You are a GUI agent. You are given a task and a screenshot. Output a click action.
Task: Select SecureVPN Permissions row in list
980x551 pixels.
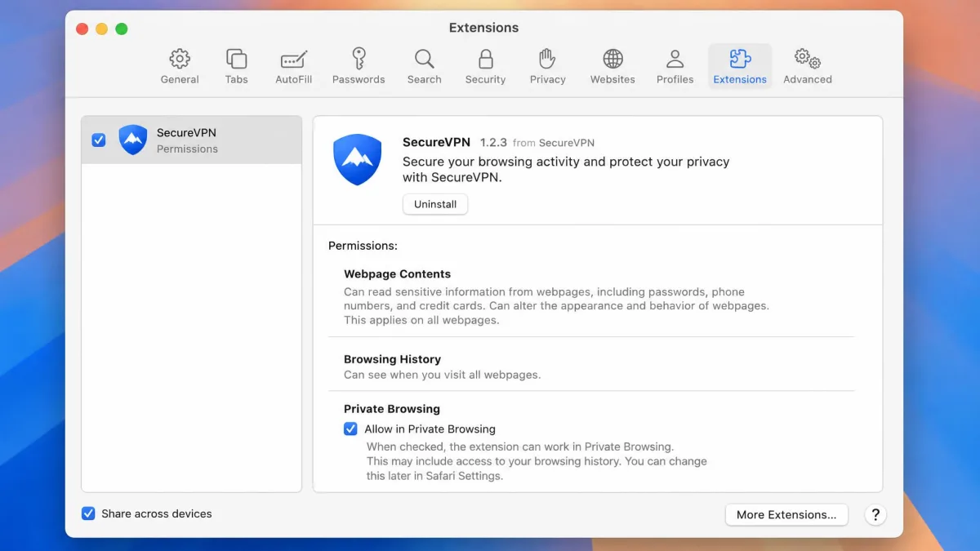coord(192,140)
